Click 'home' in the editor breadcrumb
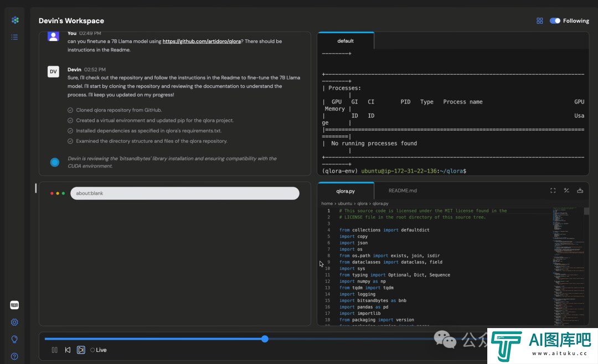This screenshot has height=364, width=598. click(x=327, y=204)
